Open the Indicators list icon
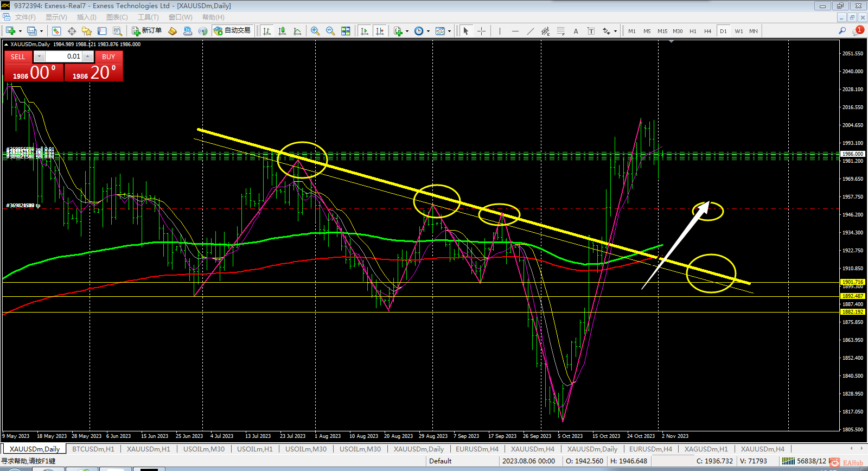 coord(398,31)
